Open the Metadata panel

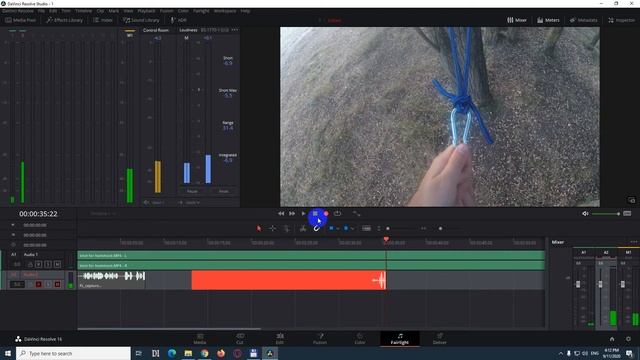point(583,20)
